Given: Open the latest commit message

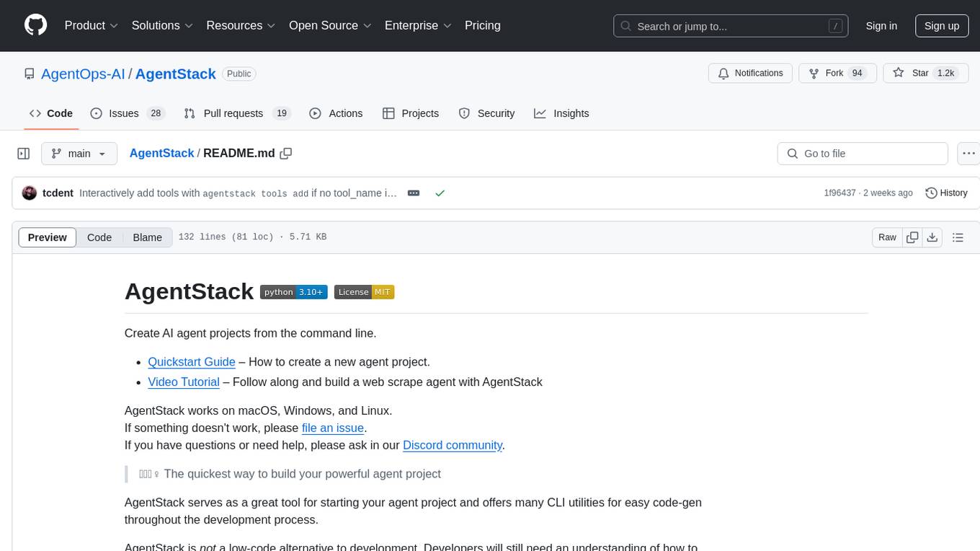Looking at the screenshot, I should (238, 193).
